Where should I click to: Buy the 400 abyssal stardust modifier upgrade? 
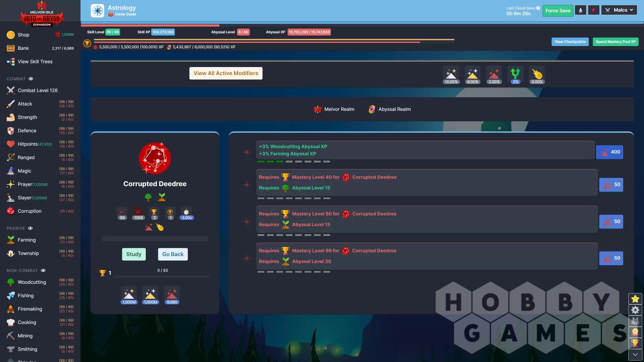[x=609, y=152]
